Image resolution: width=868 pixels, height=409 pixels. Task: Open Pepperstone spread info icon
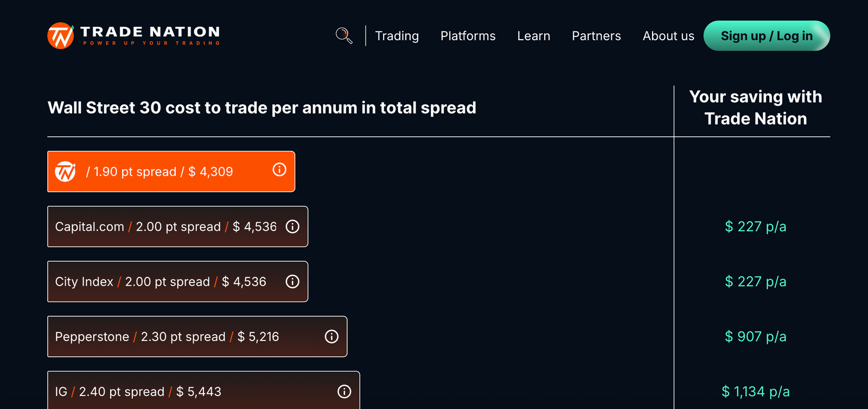tap(331, 337)
